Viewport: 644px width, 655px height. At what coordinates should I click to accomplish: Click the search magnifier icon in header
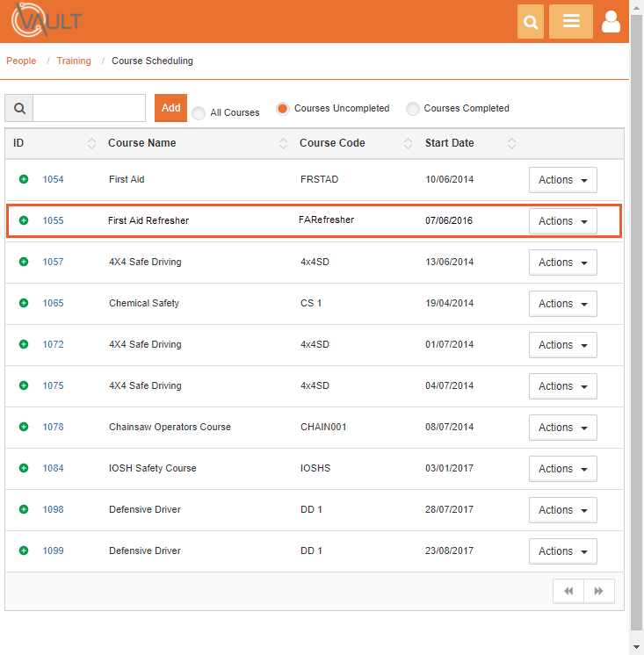[531, 22]
